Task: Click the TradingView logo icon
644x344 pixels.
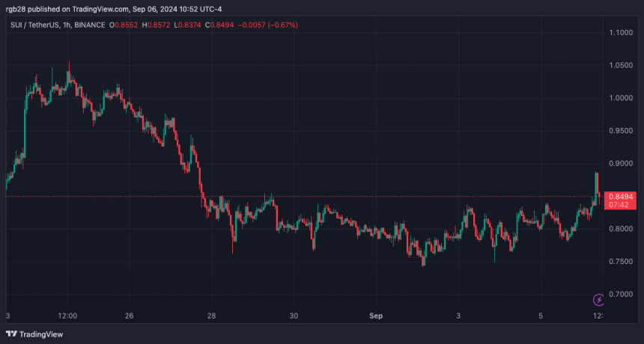Action: (x=11, y=334)
